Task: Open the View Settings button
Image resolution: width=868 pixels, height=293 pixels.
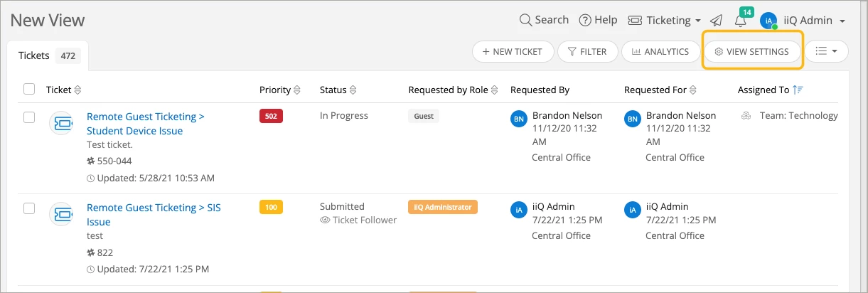Action: [x=752, y=51]
